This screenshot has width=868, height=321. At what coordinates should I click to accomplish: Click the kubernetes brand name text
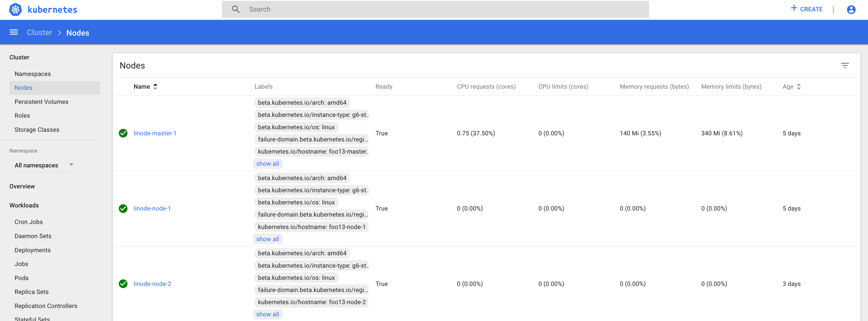click(52, 9)
